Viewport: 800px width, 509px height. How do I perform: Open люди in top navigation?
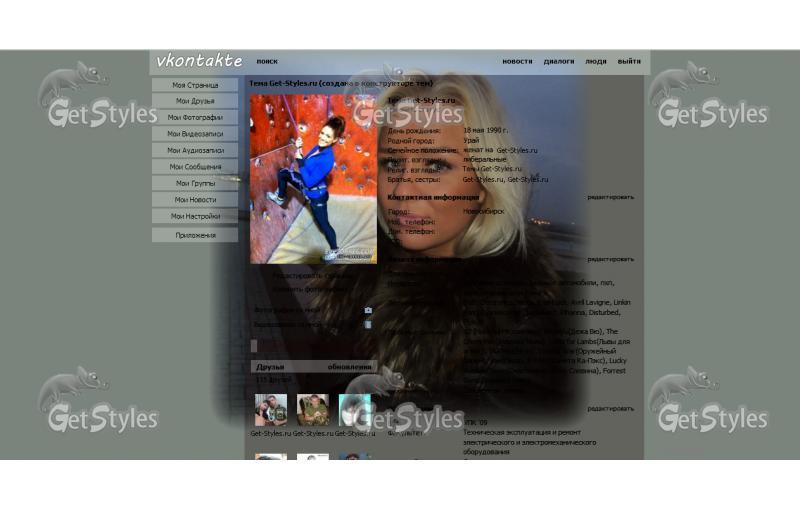click(595, 61)
